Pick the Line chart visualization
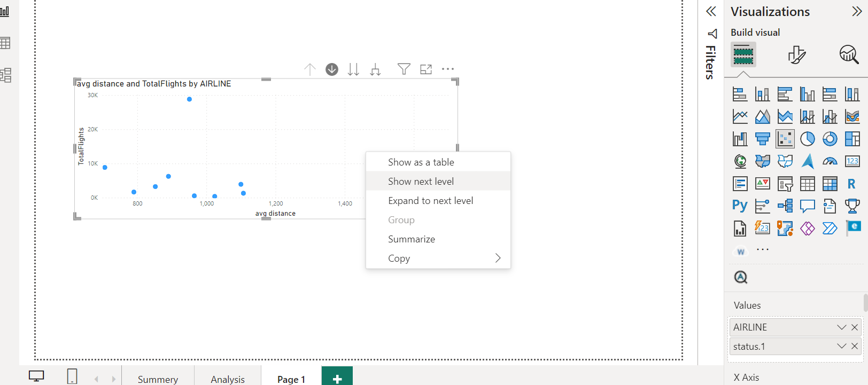868x385 pixels. tap(740, 116)
